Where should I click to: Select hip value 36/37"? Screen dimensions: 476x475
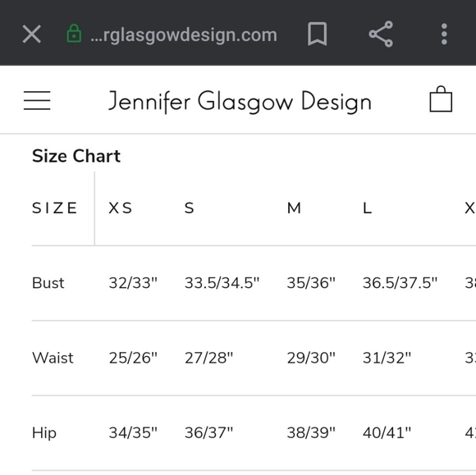coord(208,433)
